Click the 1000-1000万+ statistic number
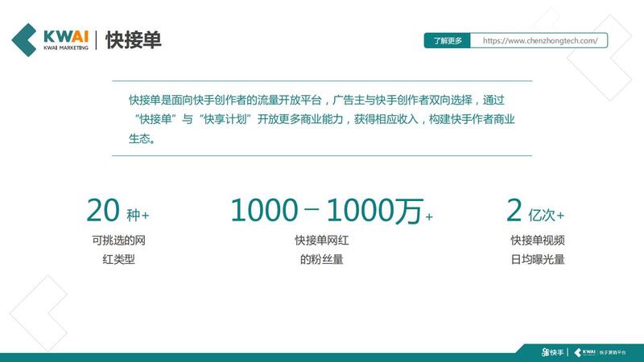The image size is (644, 362). point(331,211)
